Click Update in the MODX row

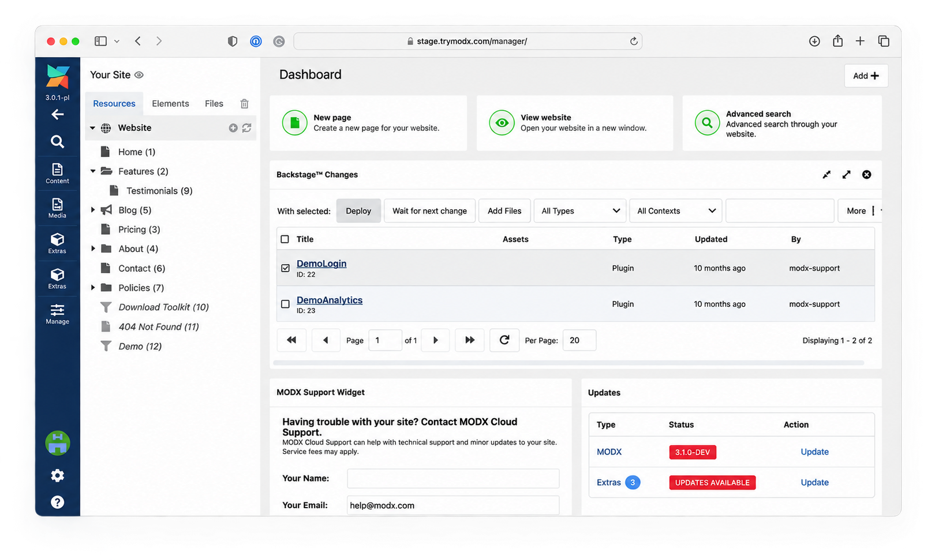pos(814,452)
